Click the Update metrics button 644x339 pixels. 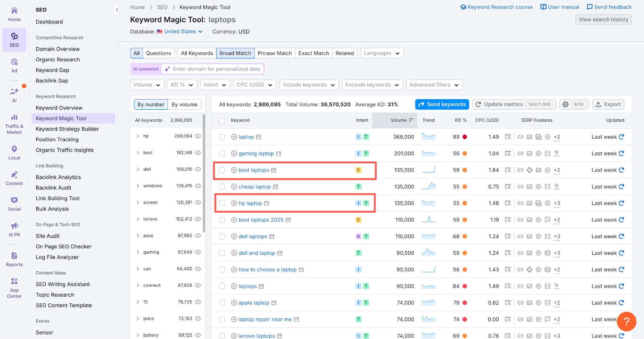(514, 104)
